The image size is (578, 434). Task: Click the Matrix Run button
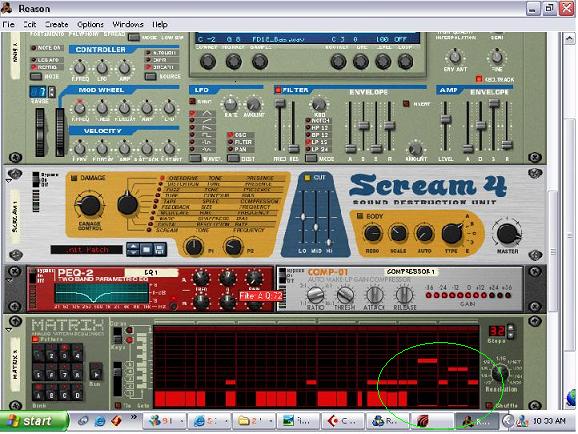click(x=96, y=372)
